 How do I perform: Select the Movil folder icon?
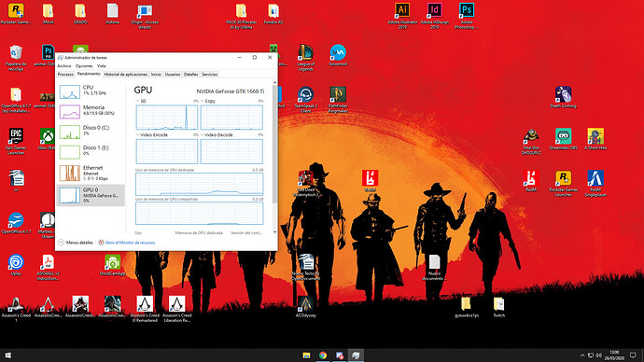pyautogui.click(x=48, y=14)
